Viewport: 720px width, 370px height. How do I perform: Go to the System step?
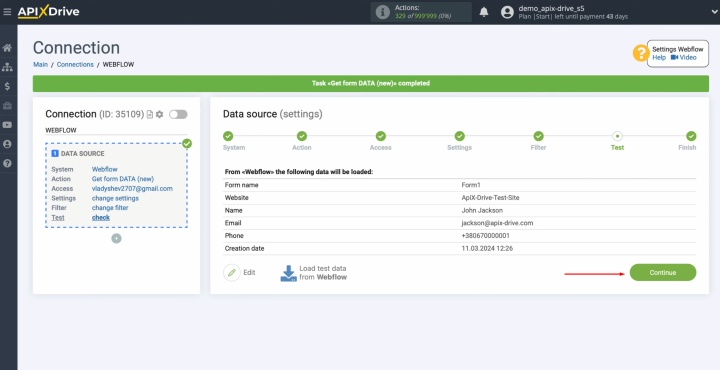tap(228, 136)
